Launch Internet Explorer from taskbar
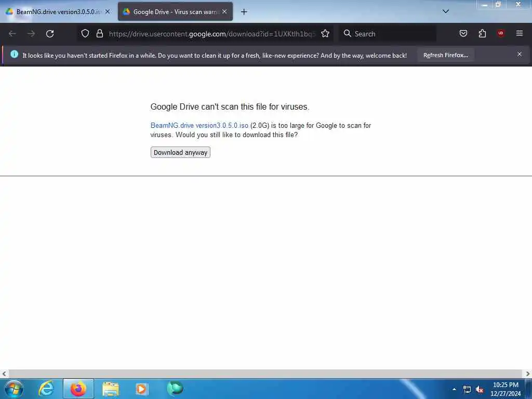 click(x=46, y=389)
